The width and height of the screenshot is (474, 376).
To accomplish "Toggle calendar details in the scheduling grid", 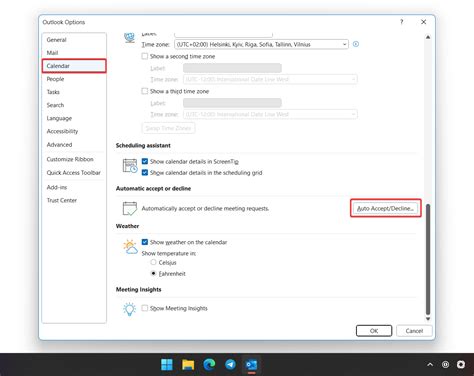I will (145, 173).
